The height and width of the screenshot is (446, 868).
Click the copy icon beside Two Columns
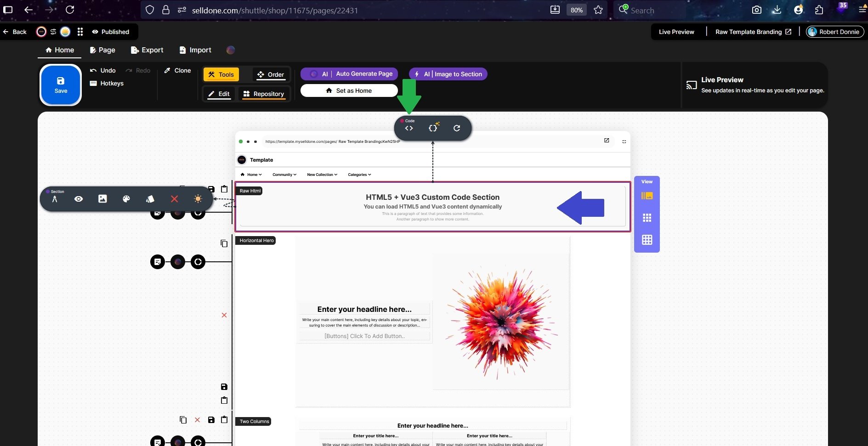coord(183,420)
